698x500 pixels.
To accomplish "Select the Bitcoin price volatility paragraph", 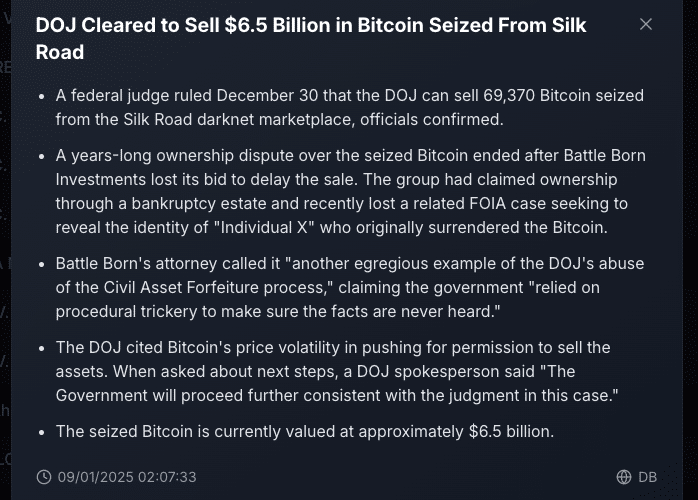I will 350,371.
